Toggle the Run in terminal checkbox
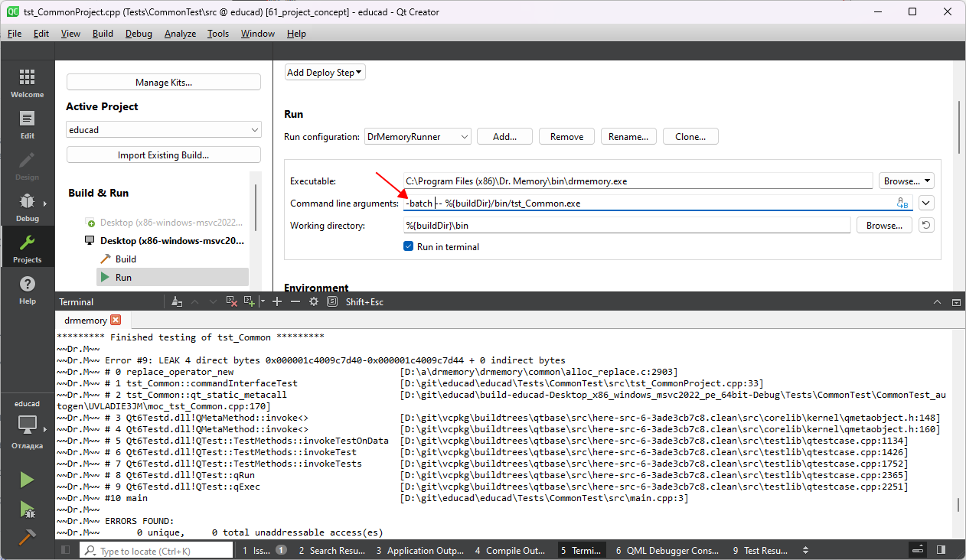Screen dimensions: 966x560 (x=409, y=247)
